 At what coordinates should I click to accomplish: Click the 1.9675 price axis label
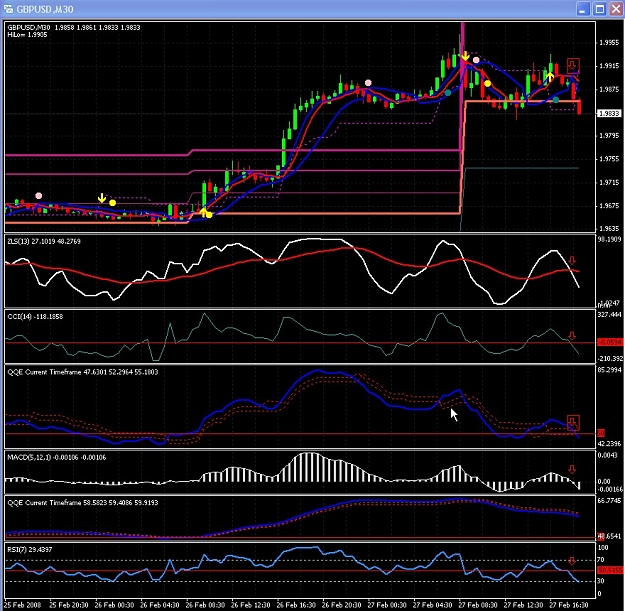click(609, 206)
